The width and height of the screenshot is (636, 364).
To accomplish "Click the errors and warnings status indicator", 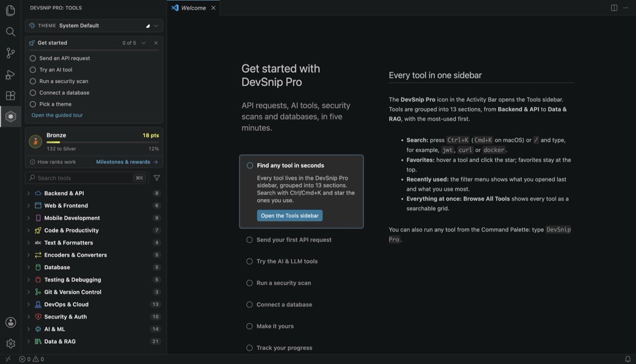I will (32, 359).
